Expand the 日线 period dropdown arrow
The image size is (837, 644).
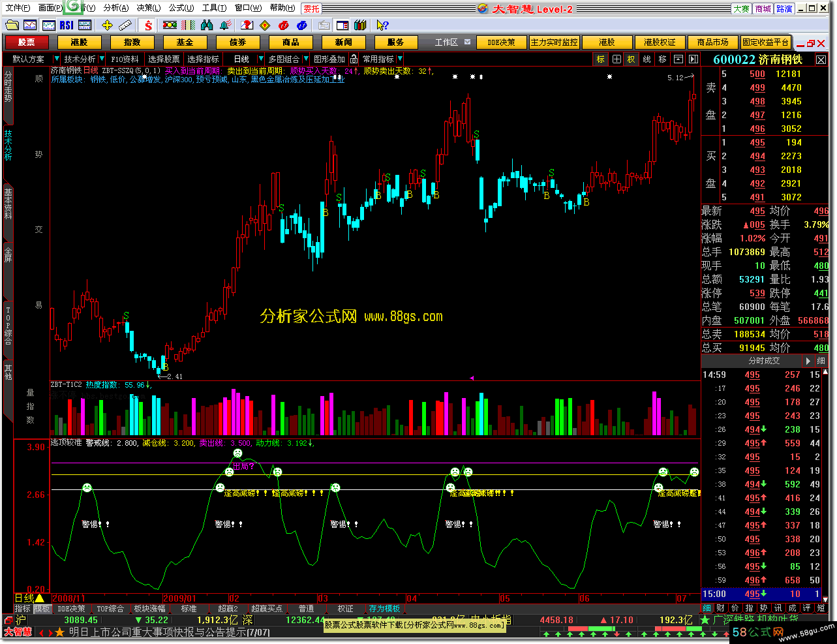[x=260, y=59]
